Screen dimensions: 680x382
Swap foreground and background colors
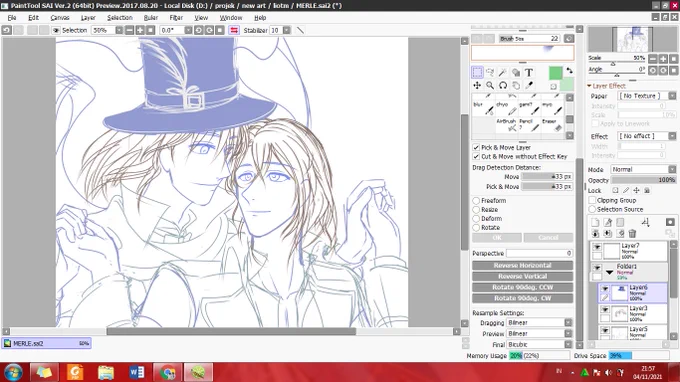(x=569, y=71)
